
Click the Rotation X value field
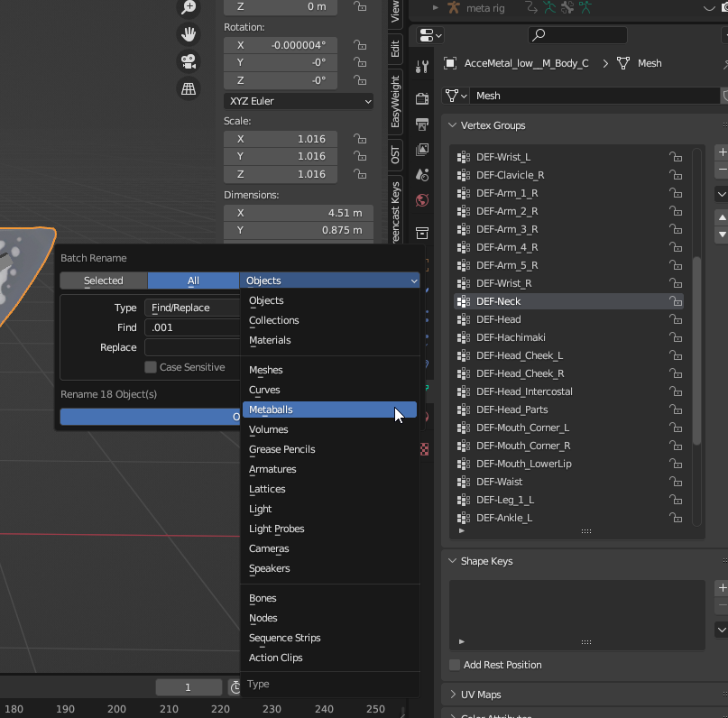pyautogui.click(x=281, y=45)
